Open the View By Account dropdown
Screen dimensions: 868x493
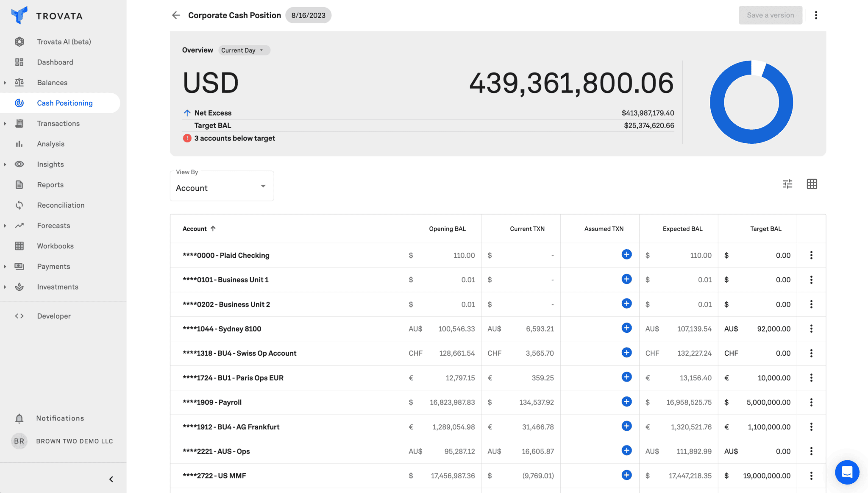(222, 188)
